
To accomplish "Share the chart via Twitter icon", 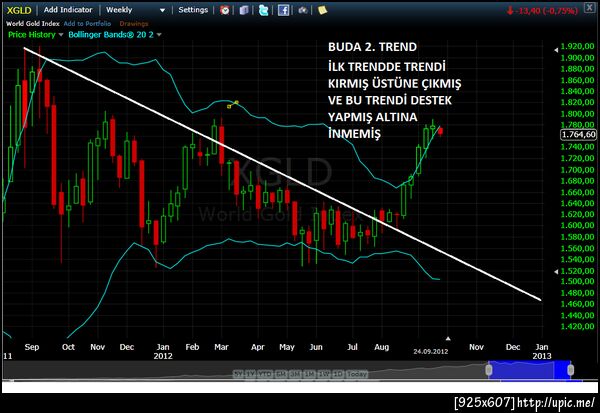I will click(x=263, y=10).
